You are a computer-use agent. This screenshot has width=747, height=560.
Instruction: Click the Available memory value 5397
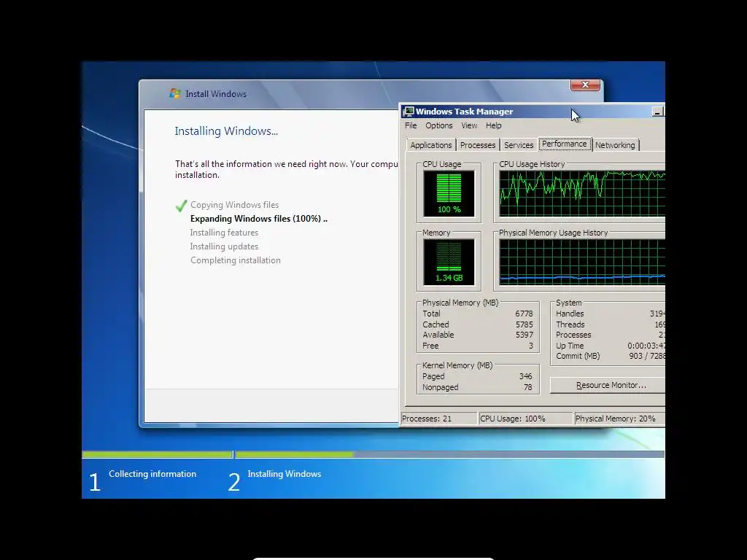524,335
